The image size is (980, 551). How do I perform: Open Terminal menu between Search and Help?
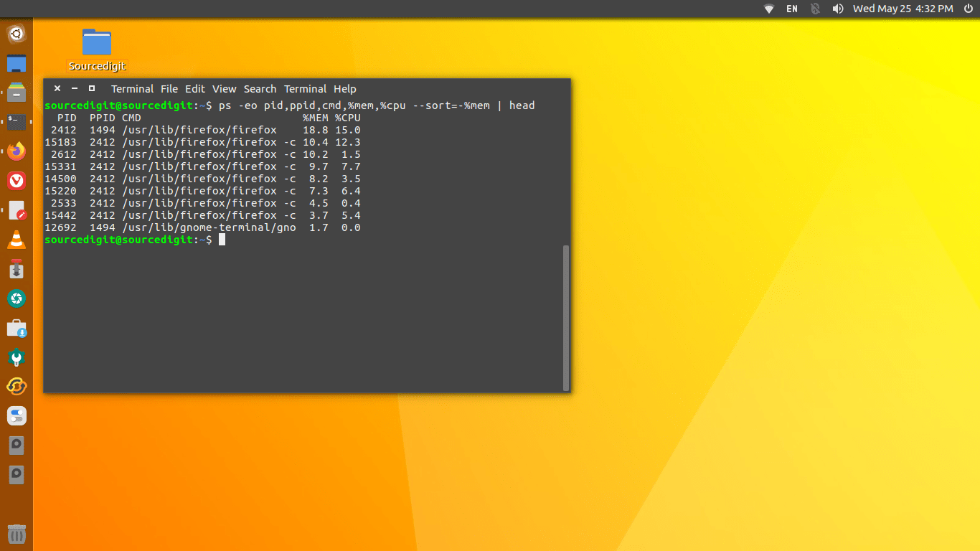coord(305,89)
